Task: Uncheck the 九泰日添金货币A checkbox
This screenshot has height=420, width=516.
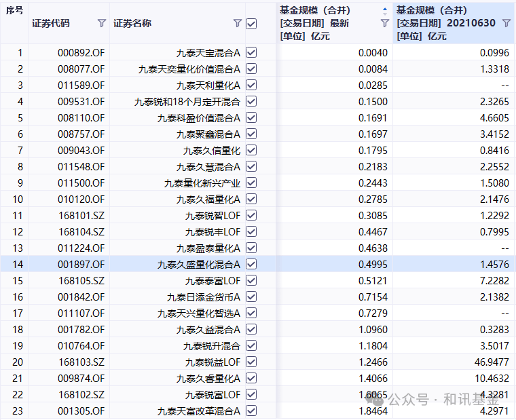Action: click(251, 297)
